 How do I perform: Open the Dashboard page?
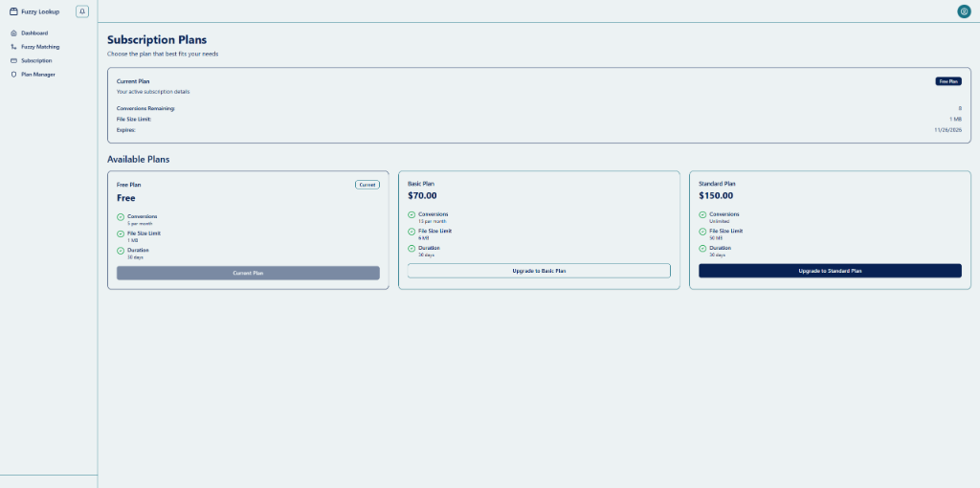[x=34, y=33]
